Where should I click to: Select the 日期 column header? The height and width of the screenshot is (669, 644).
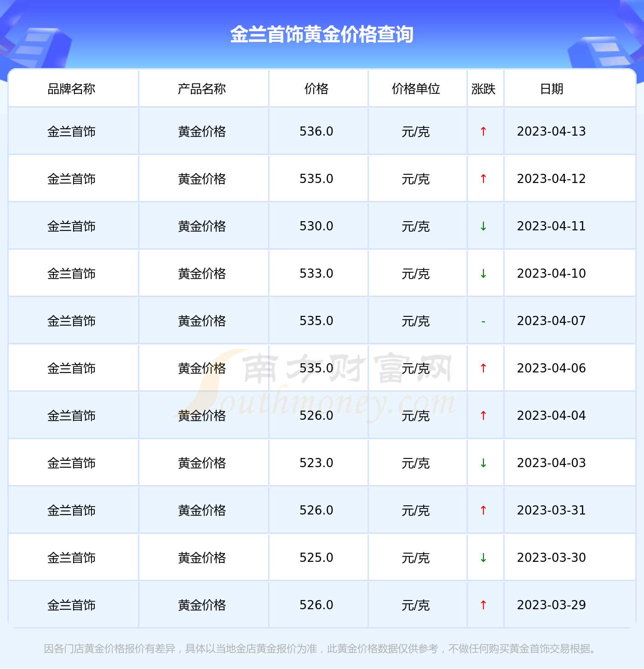[x=552, y=89]
